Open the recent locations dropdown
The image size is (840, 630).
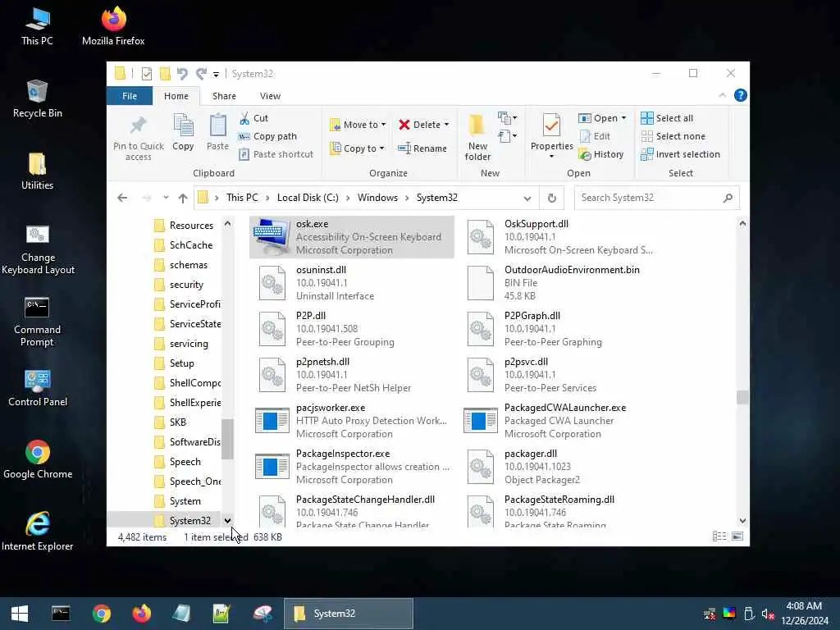click(166, 198)
